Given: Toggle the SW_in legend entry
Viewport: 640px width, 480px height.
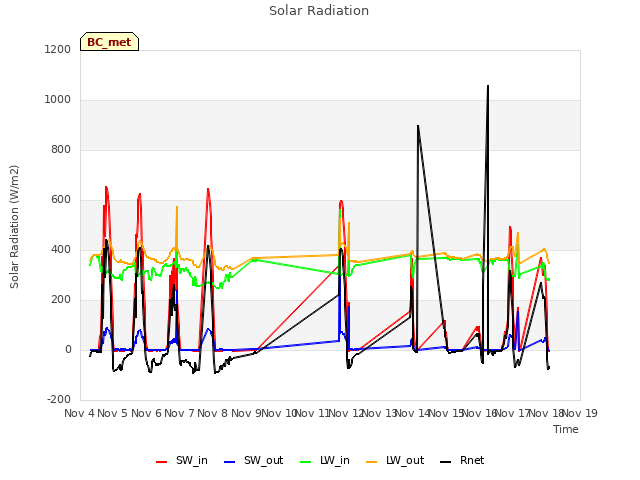Looking at the screenshot, I should point(182,461).
